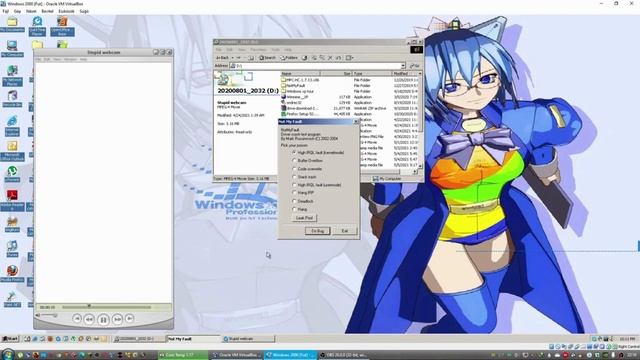
Task: Select the uTorrent desktop icon
Action: [12, 173]
